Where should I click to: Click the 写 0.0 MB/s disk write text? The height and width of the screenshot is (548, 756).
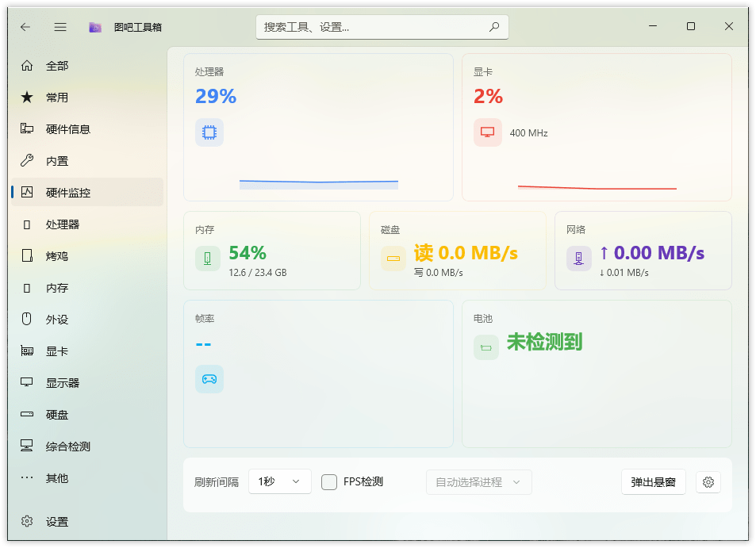pyautogui.click(x=438, y=273)
